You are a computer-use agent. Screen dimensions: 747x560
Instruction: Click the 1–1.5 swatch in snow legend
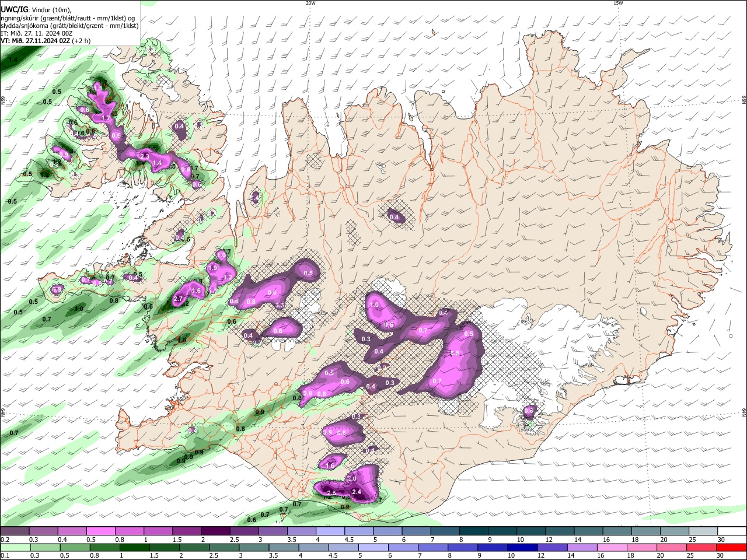click(x=158, y=531)
